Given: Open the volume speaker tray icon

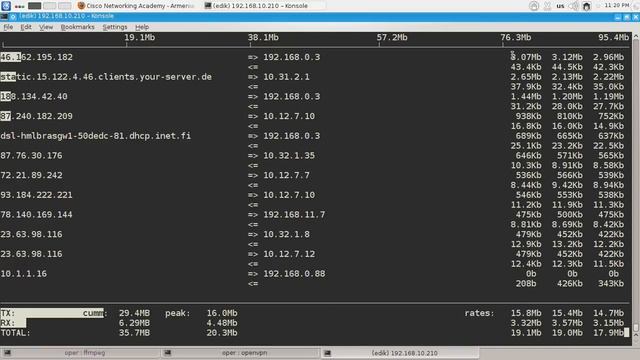Looking at the screenshot, I should tap(574, 6).
